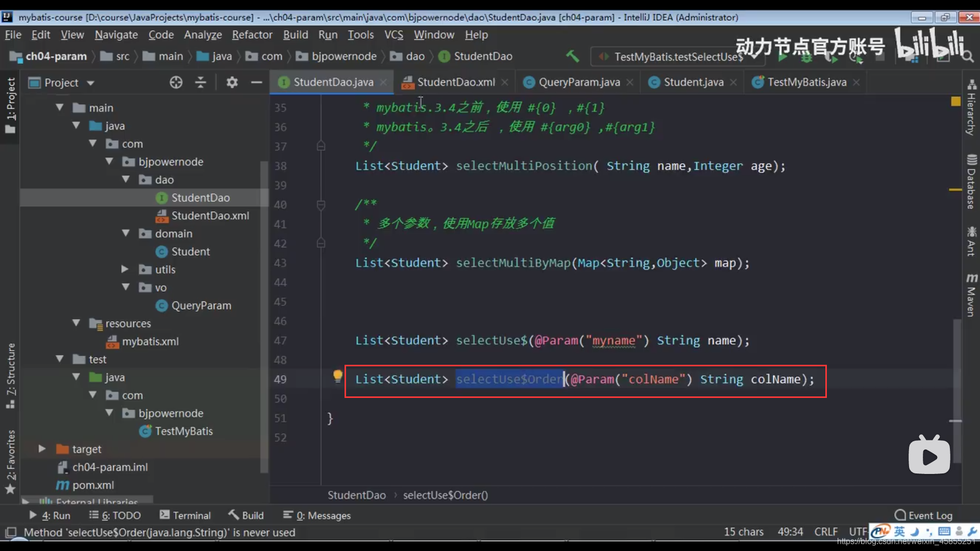This screenshot has width=980, height=551.
Task: Click the yellow warning indicator at editor top right
Action: tap(955, 101)
